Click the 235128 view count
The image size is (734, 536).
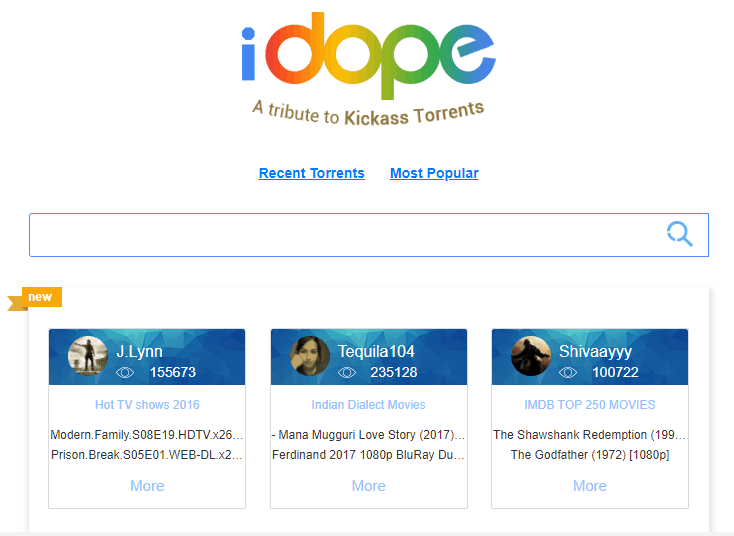click(394, 373)
